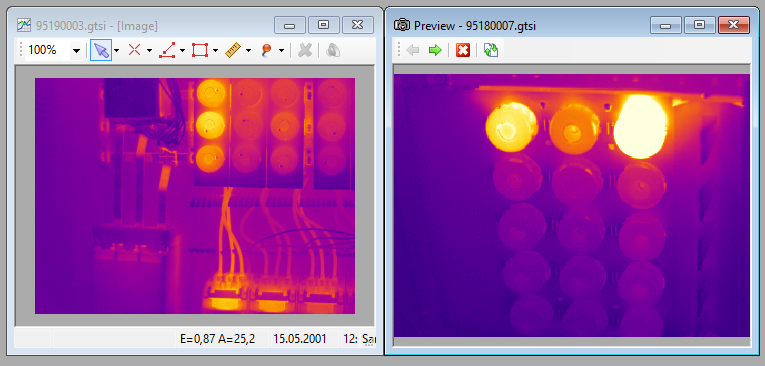Expand the pushpin tool options arrow
This screenshot has width=765, height=366.
tap(282, 50)
